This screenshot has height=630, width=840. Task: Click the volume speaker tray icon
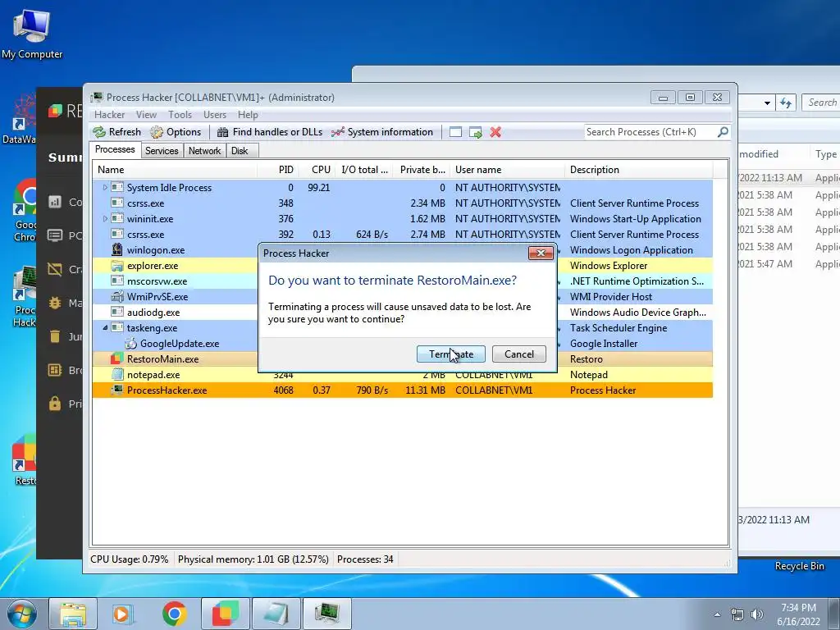pos(756,614)
